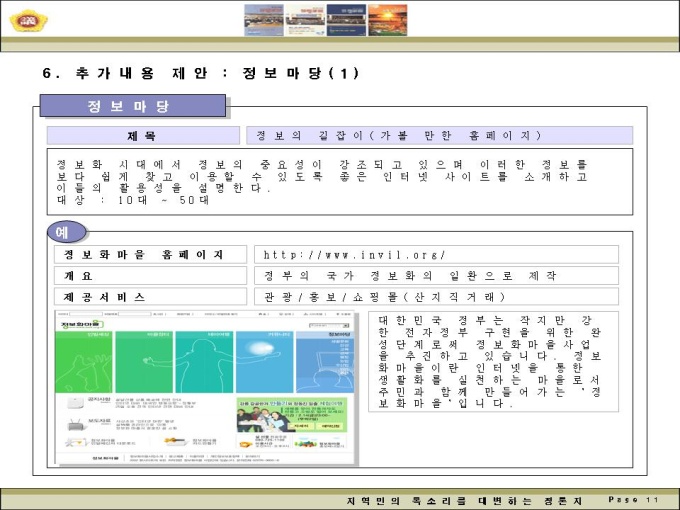Click the first thumbnail in the header banner
Image resolution: width=680 pixels, height=510 pixels.
tap(263, 20)
